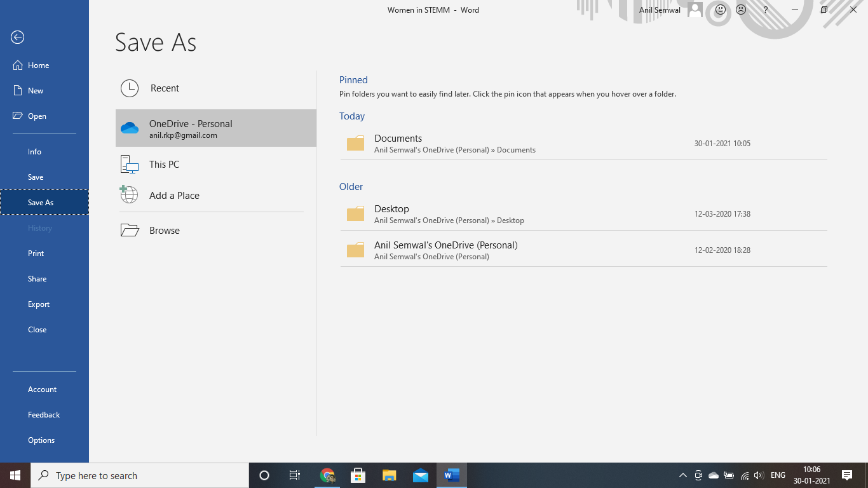
Task: Select New in the left sidebar
Action: (44, 91)
